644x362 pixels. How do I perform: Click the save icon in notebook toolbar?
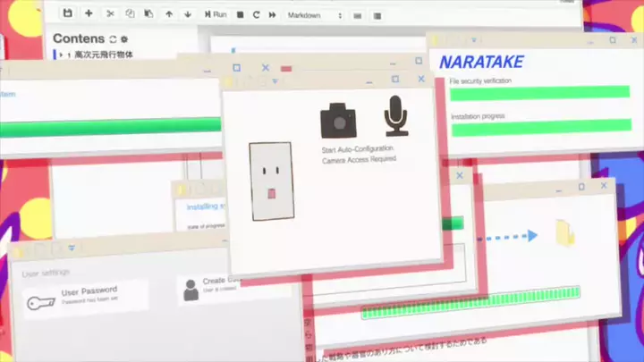(x=68, y=14)
